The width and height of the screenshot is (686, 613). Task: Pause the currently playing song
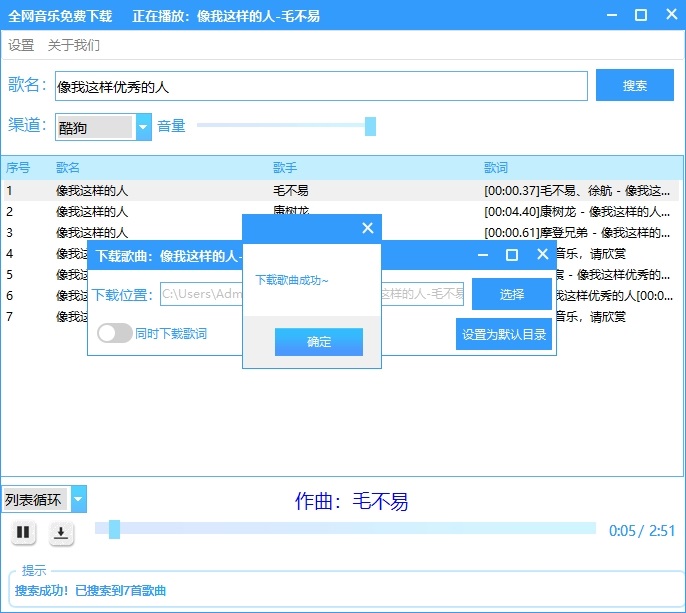tap(23, 533)
